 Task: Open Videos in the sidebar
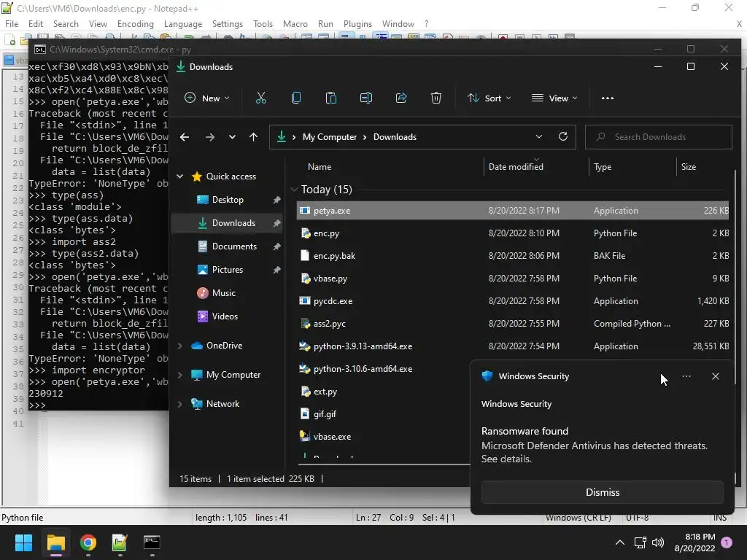point(225,316)
